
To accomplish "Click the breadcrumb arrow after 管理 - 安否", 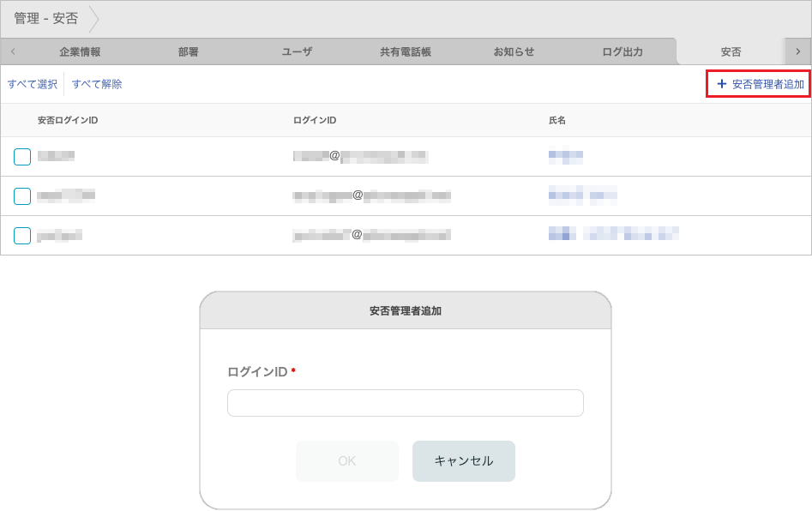I will [x=94, y=18].
